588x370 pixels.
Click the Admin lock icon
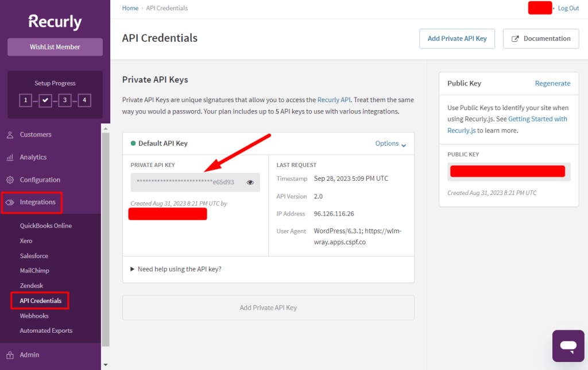click(x=10, y=355)
